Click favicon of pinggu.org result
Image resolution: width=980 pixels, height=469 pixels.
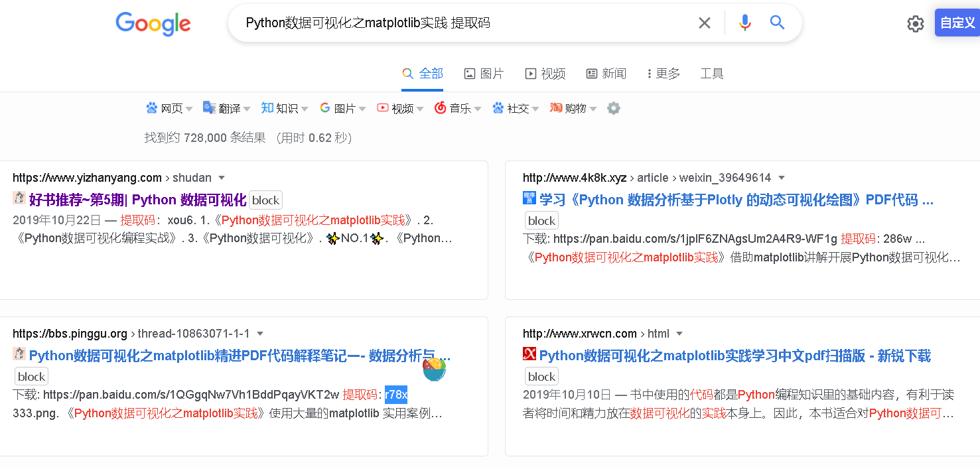tap(19, 354)
